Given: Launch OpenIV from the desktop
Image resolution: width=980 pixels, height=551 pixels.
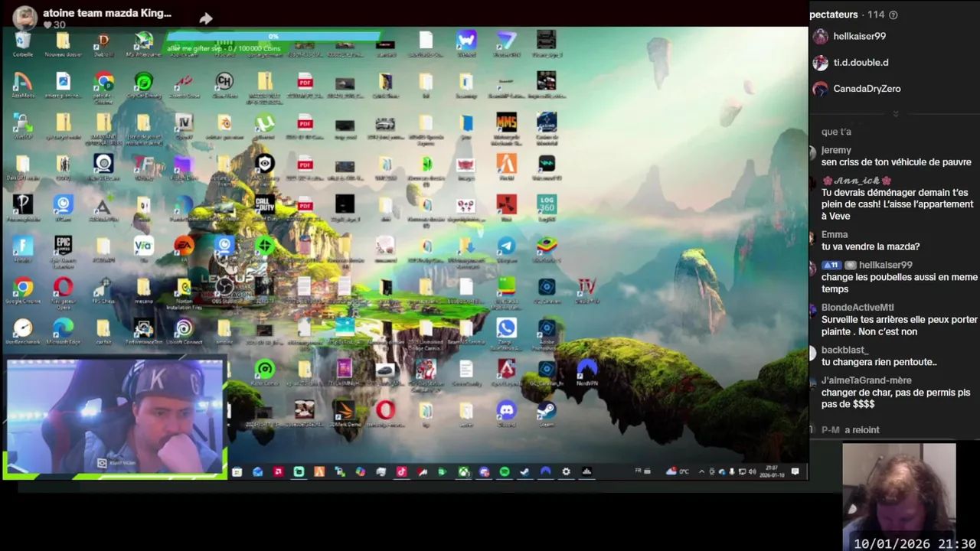Looking at the screenshot, I should pos(184,126).
